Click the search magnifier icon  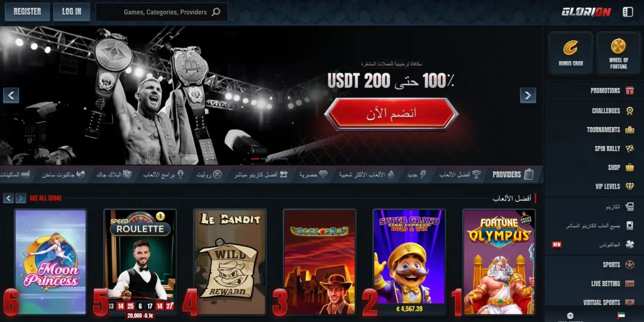point(216,12)
